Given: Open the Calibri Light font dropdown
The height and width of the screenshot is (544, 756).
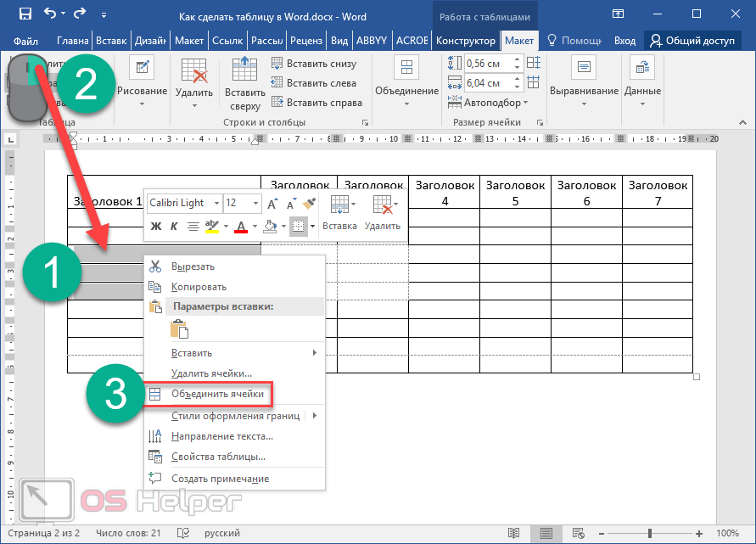Looking at the screenshot, I should [216, 204].
